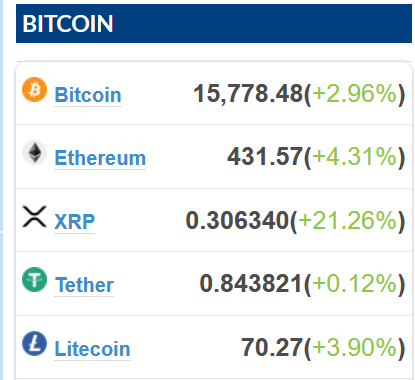
Task: Click the orange Bitcoin coin icon
Action: pyautogui.click(x=34, y=89)
